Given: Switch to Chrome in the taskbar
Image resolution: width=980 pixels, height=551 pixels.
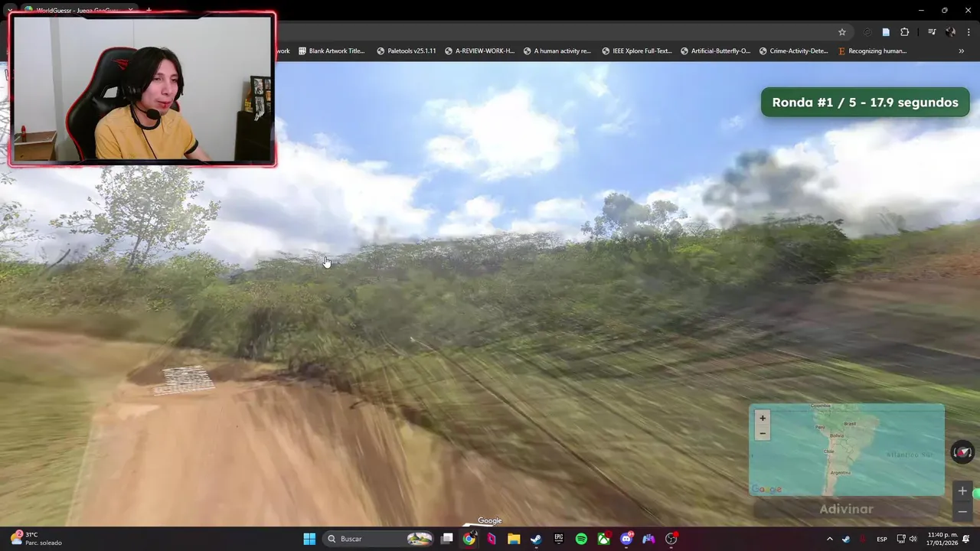Looking at the screenshot, I should click(x=469, y=539).
